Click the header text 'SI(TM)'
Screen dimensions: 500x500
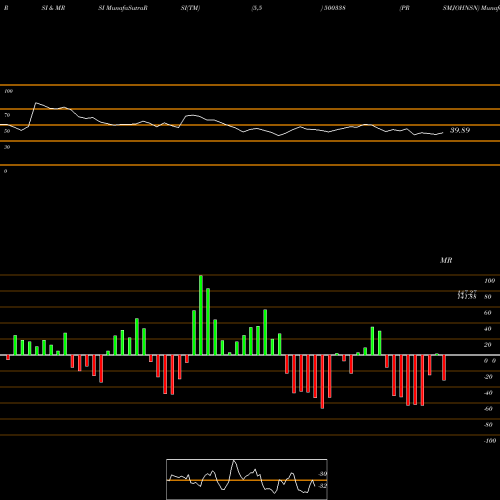190,8
